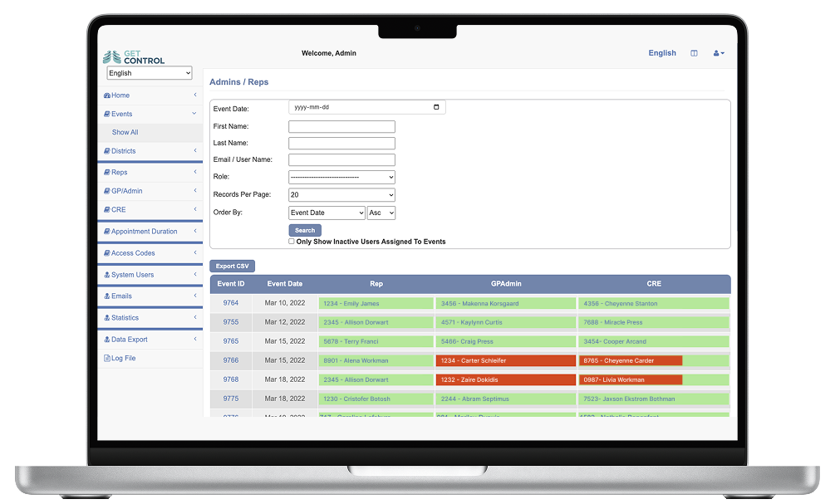Open the Records Per Page dropdown
This screenshot has width=835, height=504.
341,195
